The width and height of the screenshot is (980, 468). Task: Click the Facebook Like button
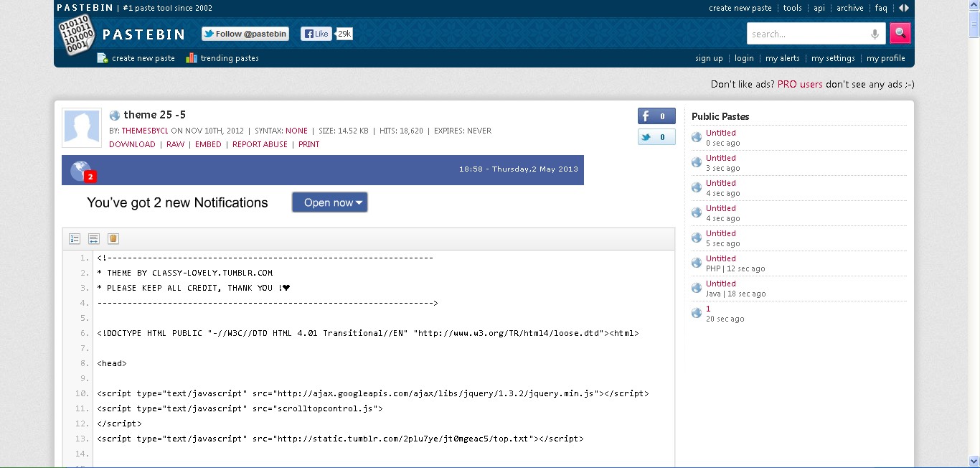point(316,34)
